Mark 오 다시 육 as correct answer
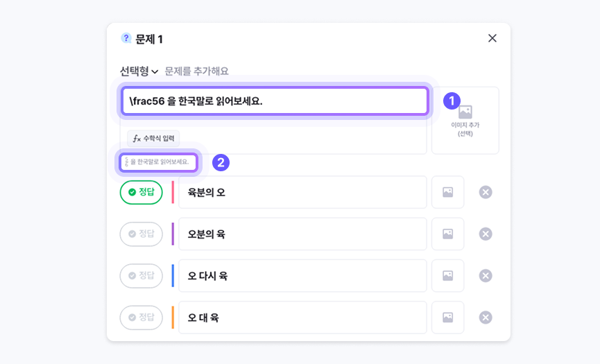Image resolution: width=600 pixels, height=364 pixels. [x=142, y=275]
